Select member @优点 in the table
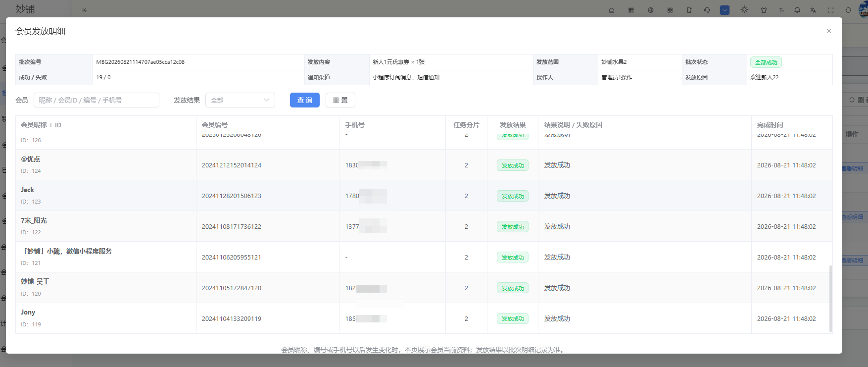This screenshot has height=367, width=868. tap(30, 159)
